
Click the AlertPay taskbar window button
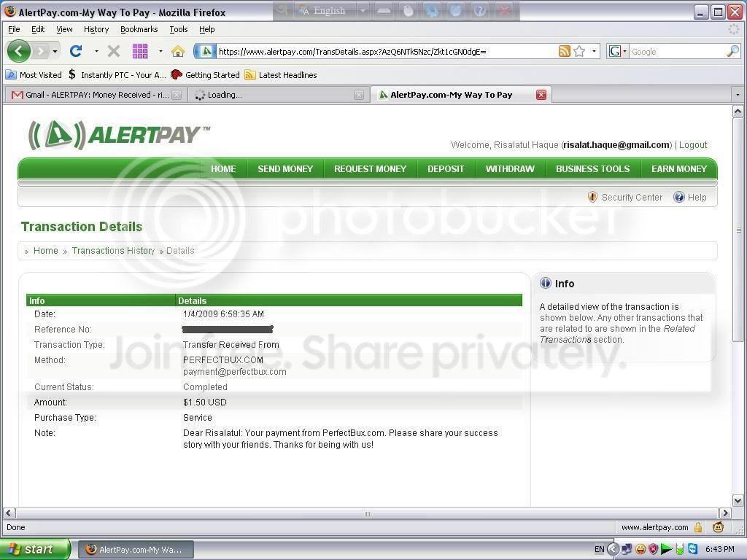pos(135,550)
